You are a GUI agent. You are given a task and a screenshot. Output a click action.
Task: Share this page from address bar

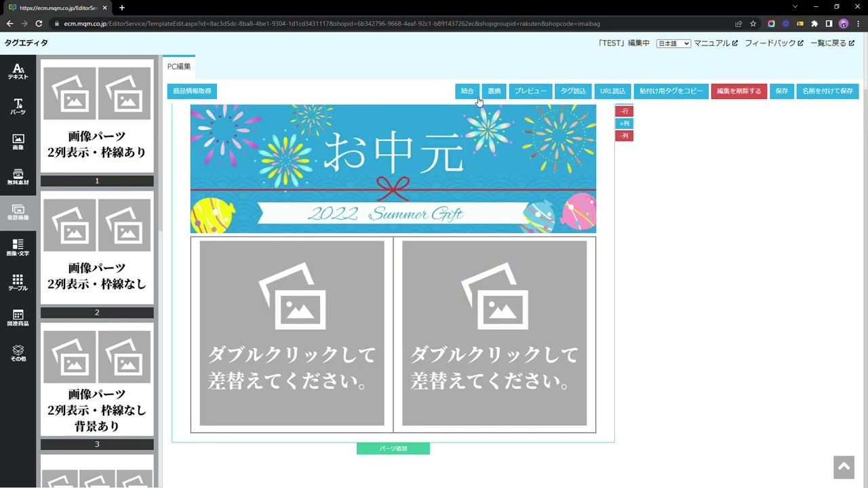tap(738, 24)
